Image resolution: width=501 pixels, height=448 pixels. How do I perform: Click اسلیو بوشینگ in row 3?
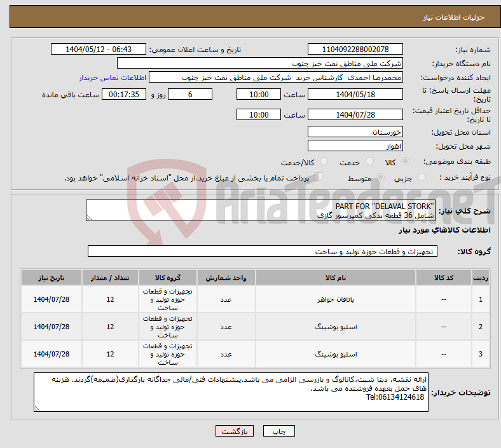pos(336,354)
